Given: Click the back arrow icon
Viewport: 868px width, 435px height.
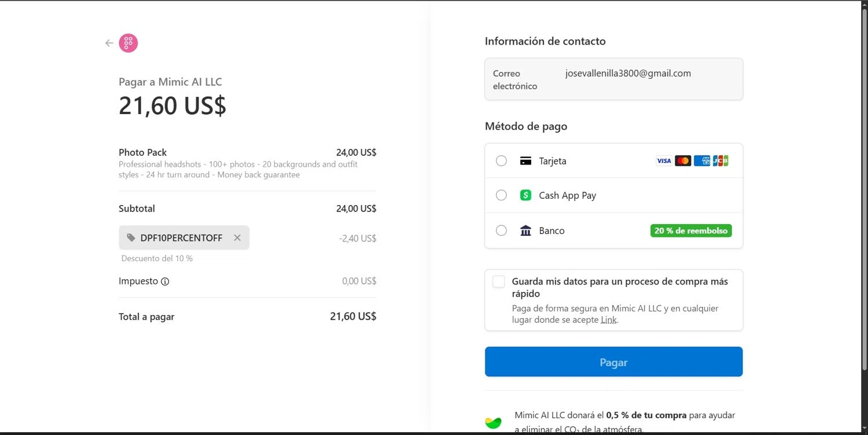Looking at the screenshot, I should coord(109,43).
